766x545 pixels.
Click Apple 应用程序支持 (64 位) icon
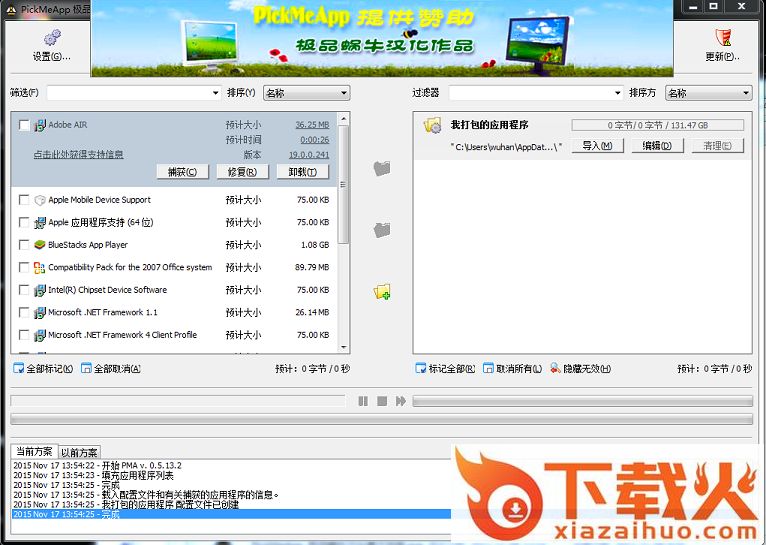click(40, 223)
